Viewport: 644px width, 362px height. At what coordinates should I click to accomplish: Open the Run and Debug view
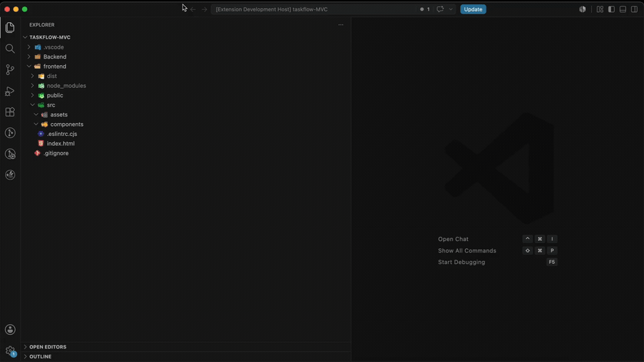tap(10, 91)
